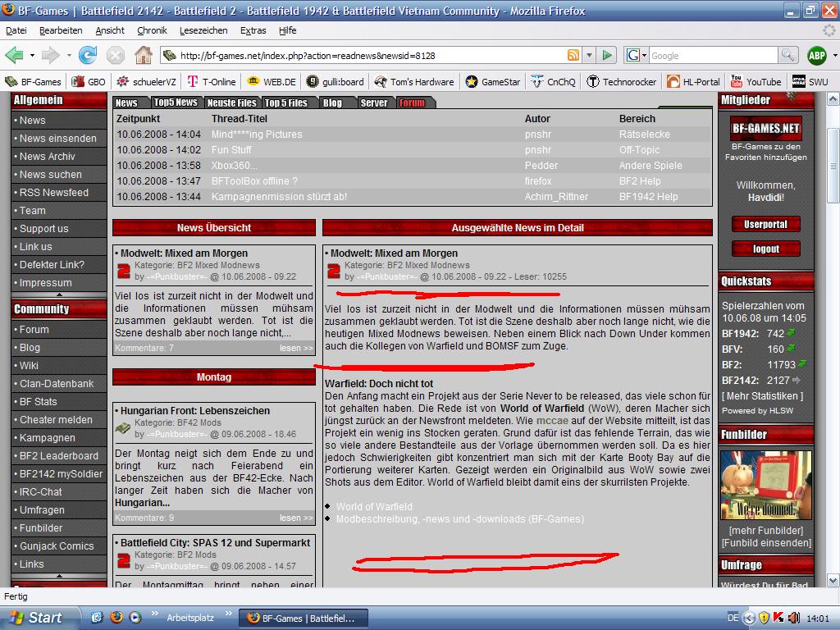Open the GBO bookmark
Screen dimensions: 840x630
click(x=89, y=81)
